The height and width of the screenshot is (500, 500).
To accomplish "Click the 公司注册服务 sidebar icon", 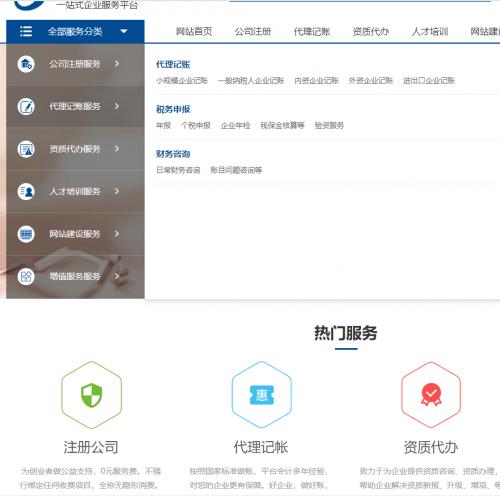I will (x=26, y=64).
